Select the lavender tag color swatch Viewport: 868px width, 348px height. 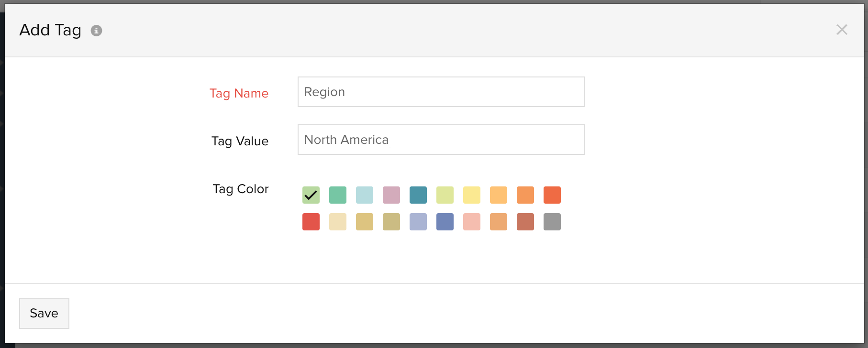pos(418,222)
